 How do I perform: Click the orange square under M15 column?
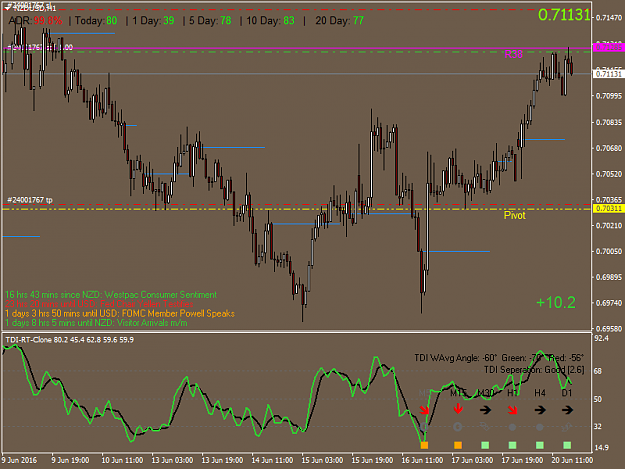458,445
